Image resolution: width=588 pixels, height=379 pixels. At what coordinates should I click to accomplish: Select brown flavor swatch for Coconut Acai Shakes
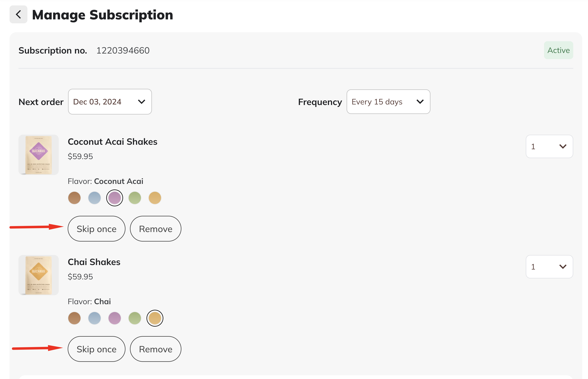click(x=74, y=198)
